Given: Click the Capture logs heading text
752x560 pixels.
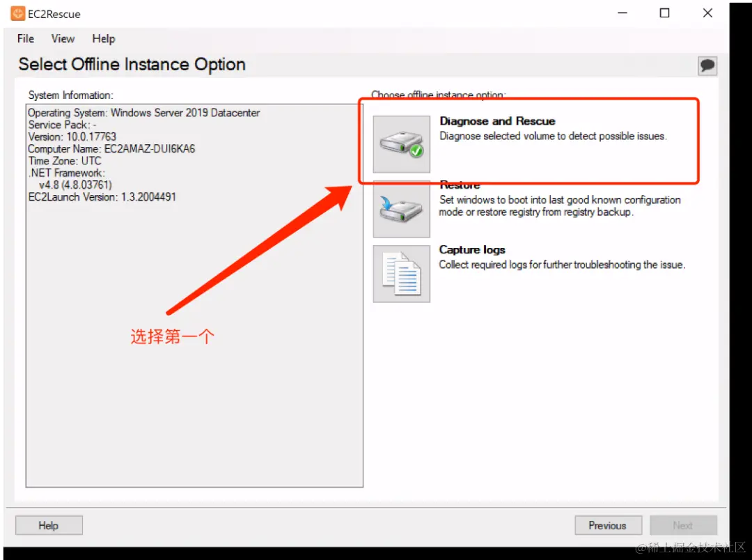Looking at the screenshot, I should click(472, 249).
